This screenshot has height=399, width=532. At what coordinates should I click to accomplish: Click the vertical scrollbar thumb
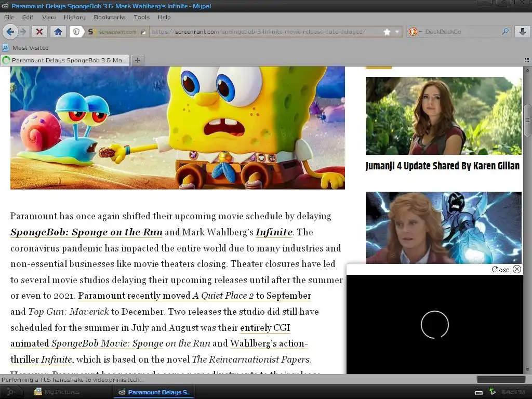(527, 121)
